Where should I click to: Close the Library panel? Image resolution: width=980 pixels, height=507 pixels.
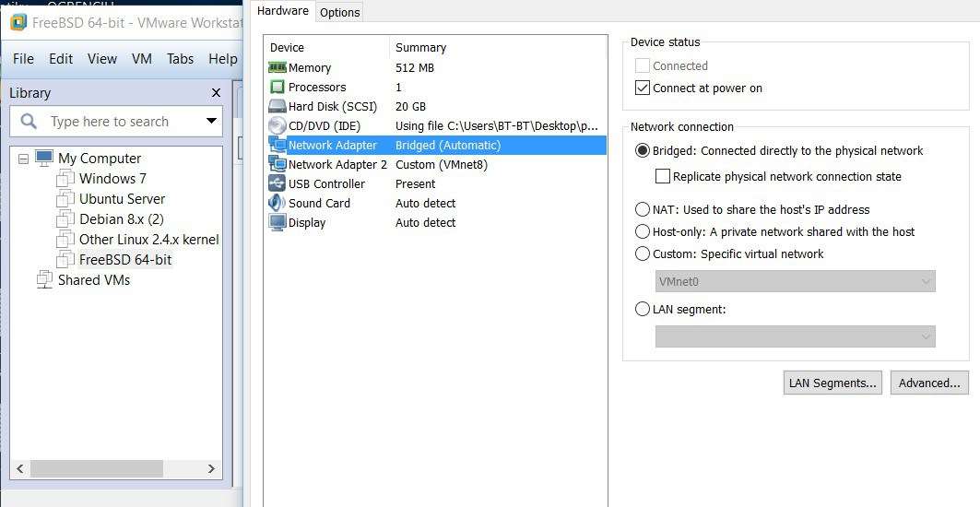(217, 92)
